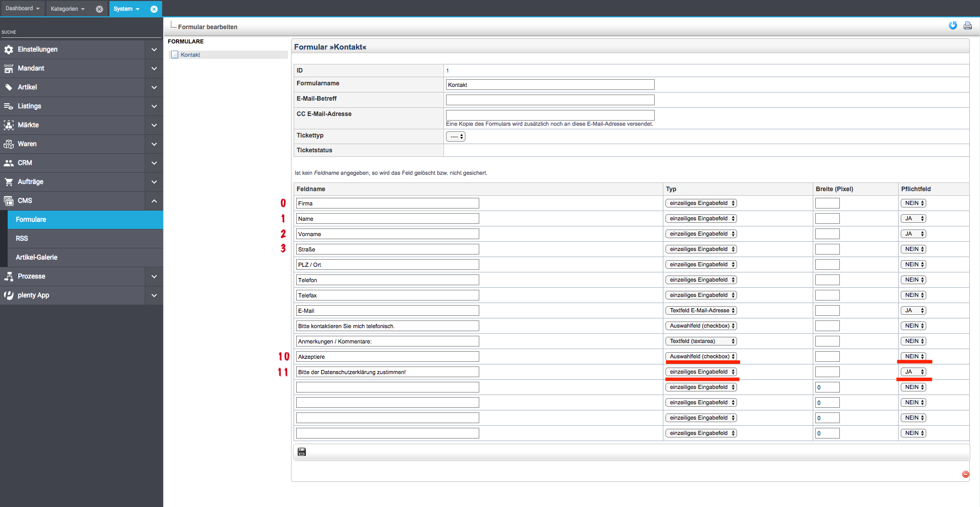Image resolution: width=980 pixels, height=507 pixels.
Task: Expand the Mandant menu chevron
Action: point(154,68)
